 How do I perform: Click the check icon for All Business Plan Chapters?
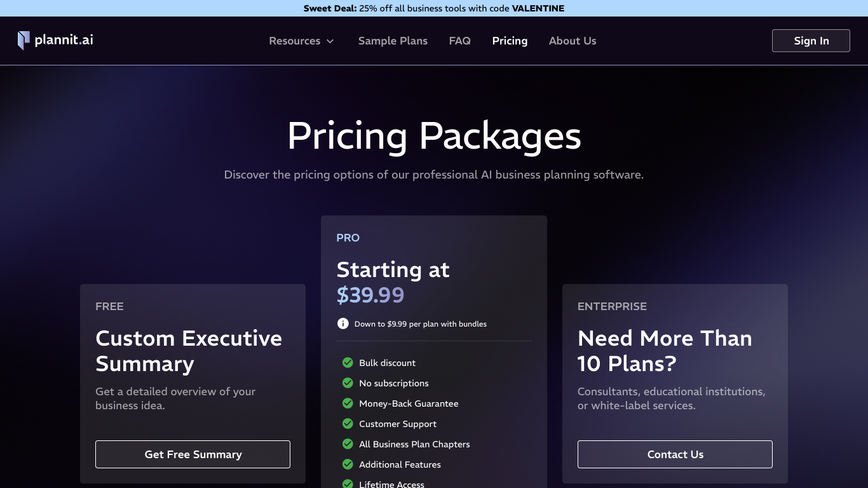[348, 444]
